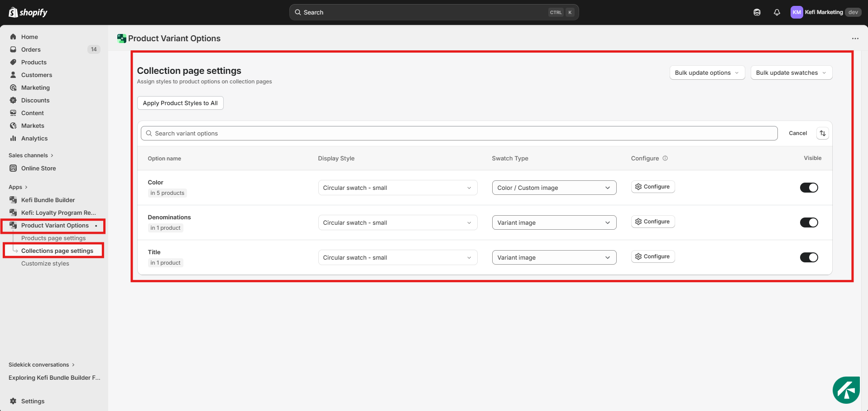
Task: Open the notifications bell
Action: (x=777, y=12)
